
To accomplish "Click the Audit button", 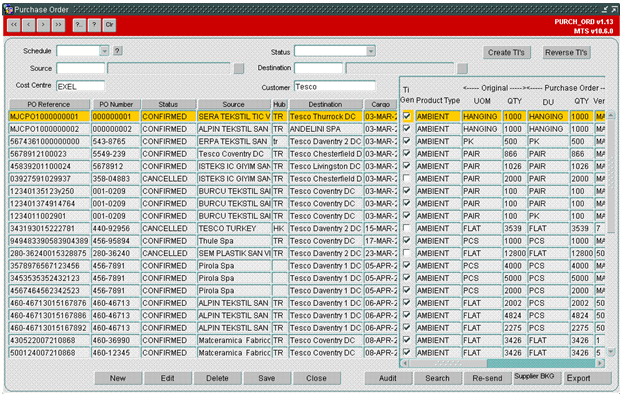I will point(388,378).
